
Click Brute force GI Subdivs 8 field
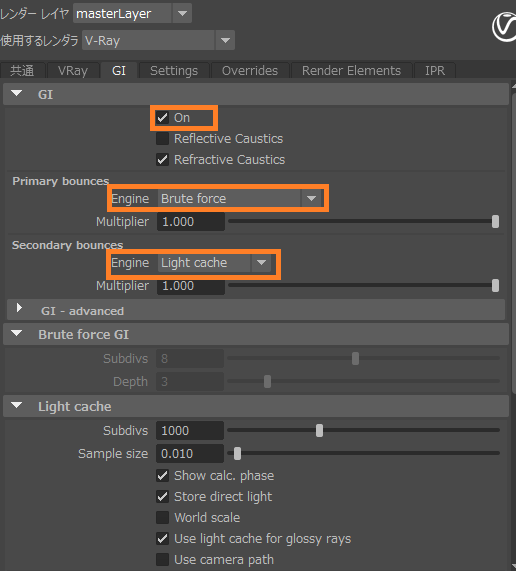pos(190,358)
